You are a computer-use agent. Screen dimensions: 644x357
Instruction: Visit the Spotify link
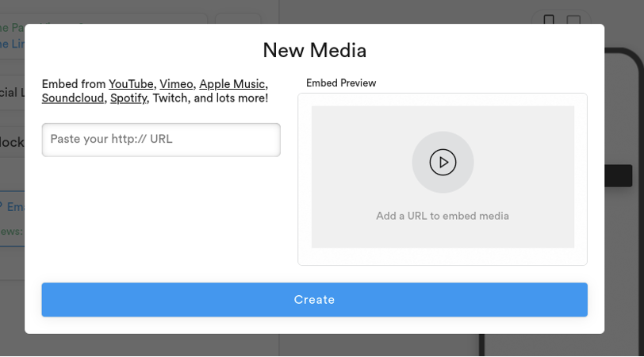tap(128, 98)
